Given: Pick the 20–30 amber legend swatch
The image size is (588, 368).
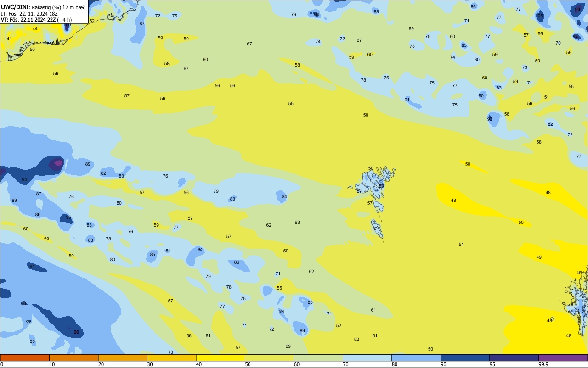Looking at the screenshot, I should tap(123, 357).
